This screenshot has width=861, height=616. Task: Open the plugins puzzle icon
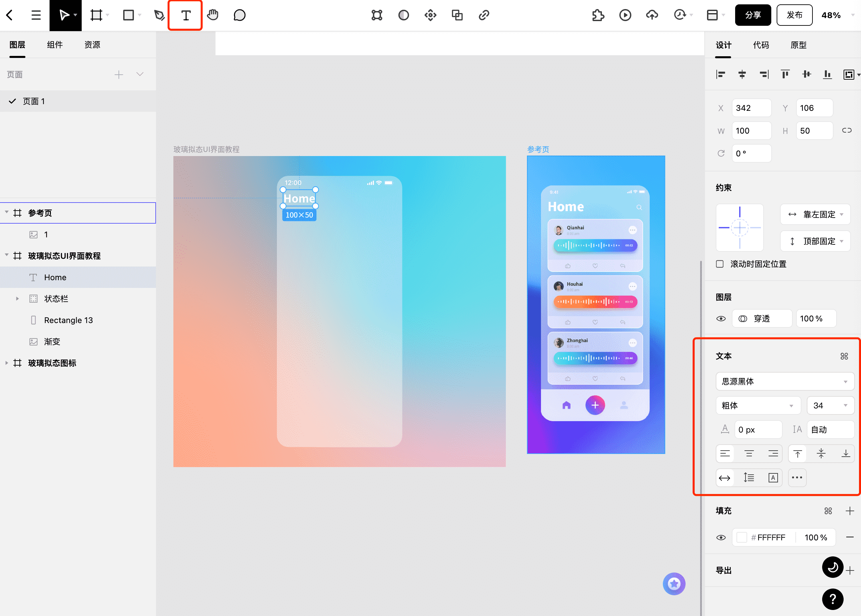coord(598,15)
